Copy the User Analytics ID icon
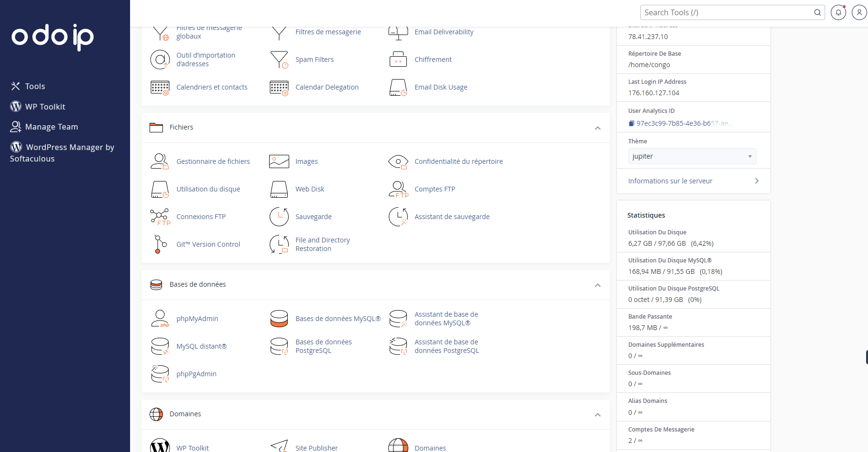Viewport: 868px width, 452px height. 631,123
